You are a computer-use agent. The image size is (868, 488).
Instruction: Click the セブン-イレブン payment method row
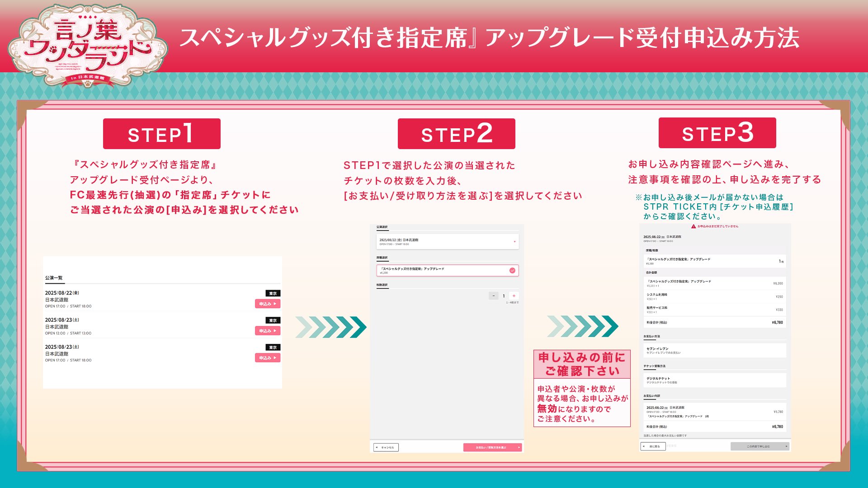(714, 350)
